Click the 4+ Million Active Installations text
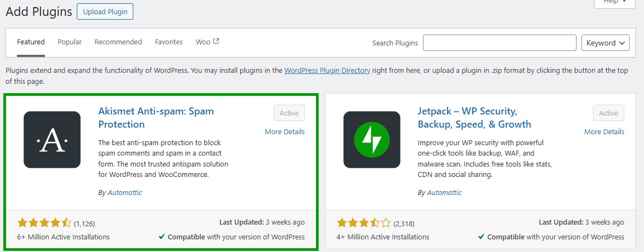 [x=383, y=237]
